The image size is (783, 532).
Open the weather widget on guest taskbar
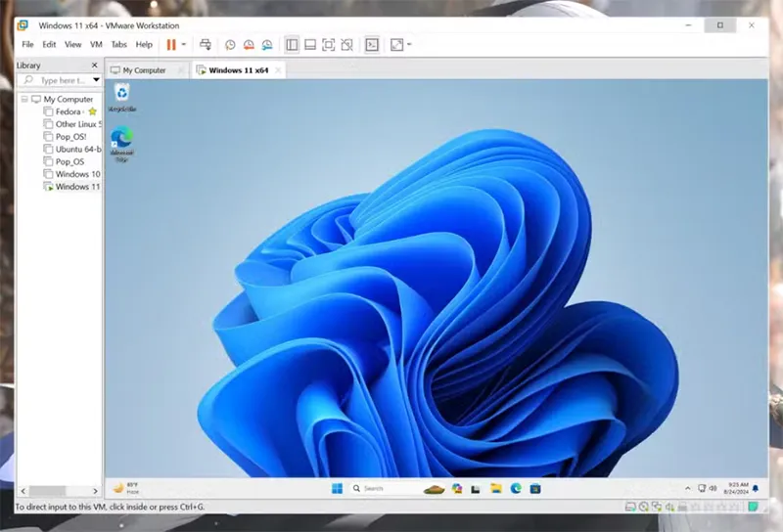(127, 488)
